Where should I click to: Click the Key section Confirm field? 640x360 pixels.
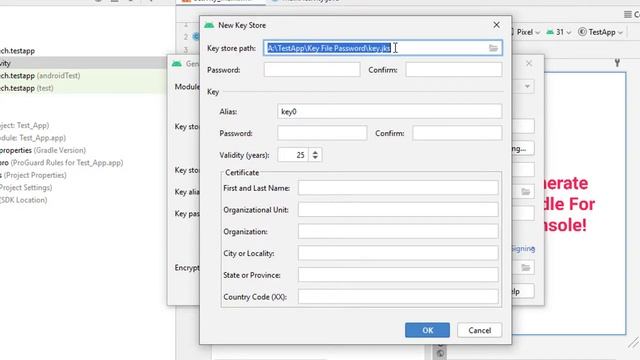(457, 133)
